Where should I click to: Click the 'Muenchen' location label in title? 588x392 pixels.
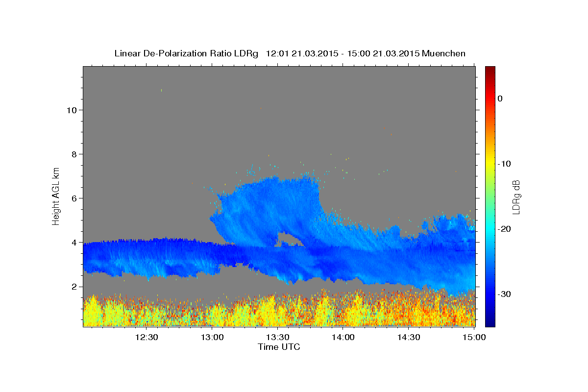444,53
